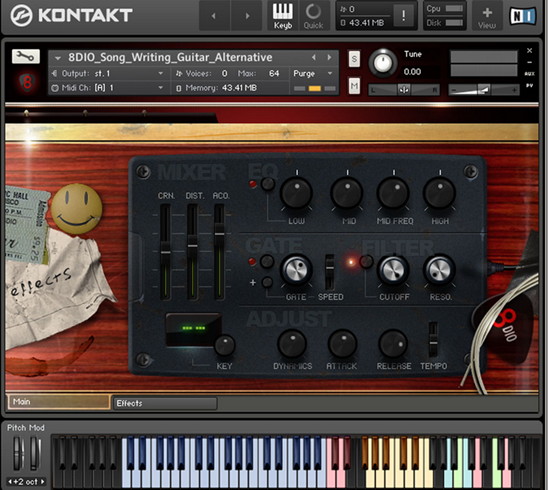Click the Dynamics knob
549x490 pixels.
292,345
